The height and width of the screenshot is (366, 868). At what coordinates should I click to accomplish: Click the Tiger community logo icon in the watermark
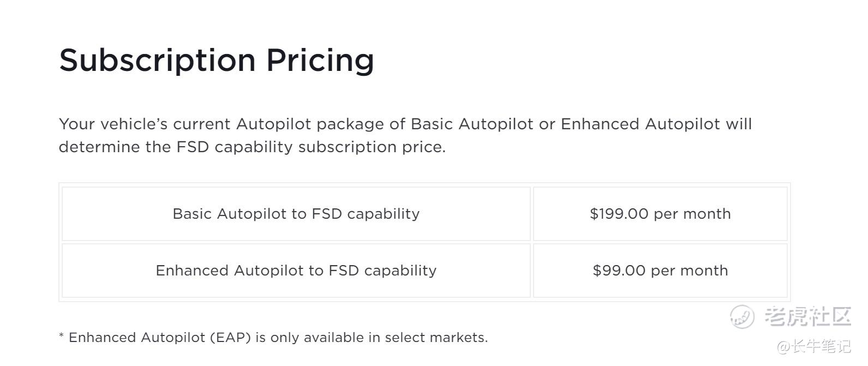coord(742,316)
